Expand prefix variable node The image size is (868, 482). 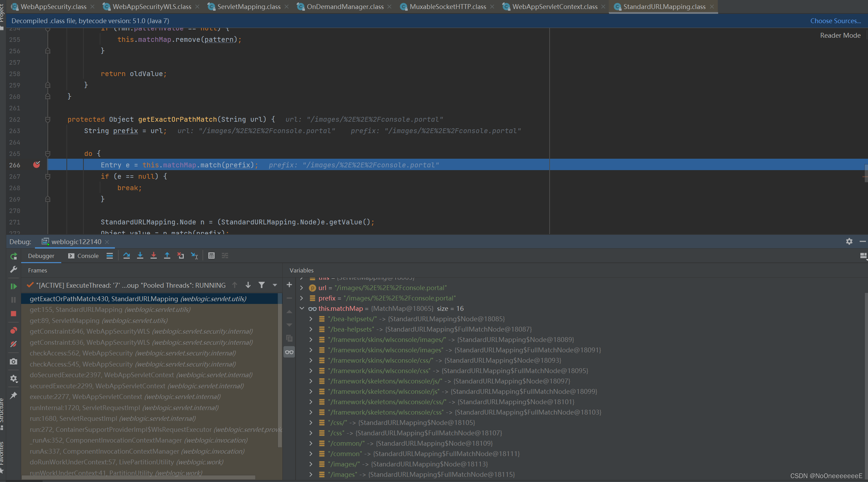pos(301,298)
